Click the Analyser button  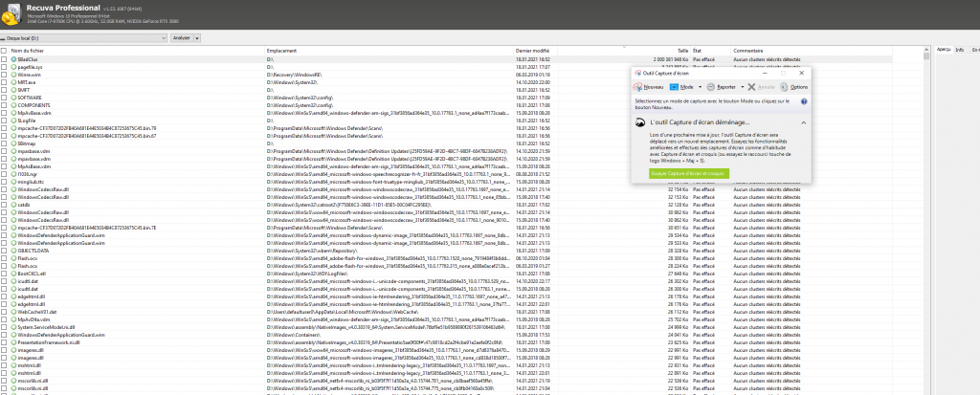(x=181, y=38)
